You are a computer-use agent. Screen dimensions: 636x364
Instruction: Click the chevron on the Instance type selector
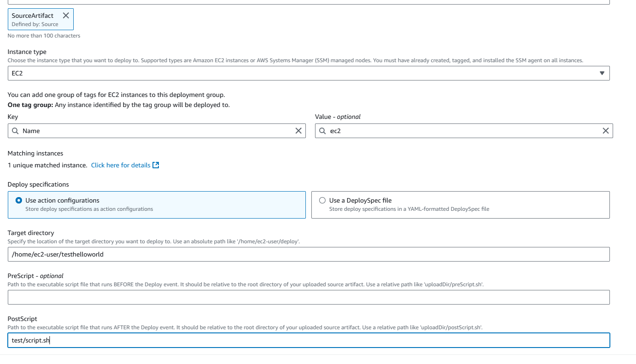tap(602, 73)
